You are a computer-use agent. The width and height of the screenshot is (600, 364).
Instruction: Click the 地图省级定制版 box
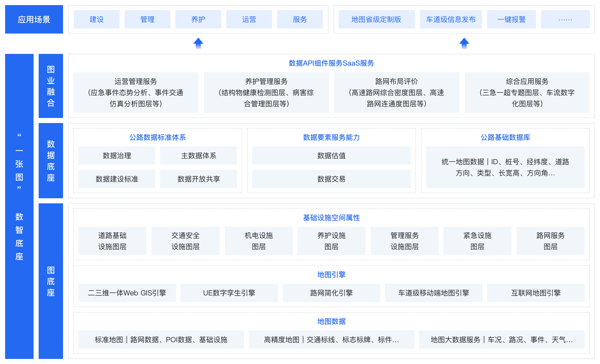(376, 19)
